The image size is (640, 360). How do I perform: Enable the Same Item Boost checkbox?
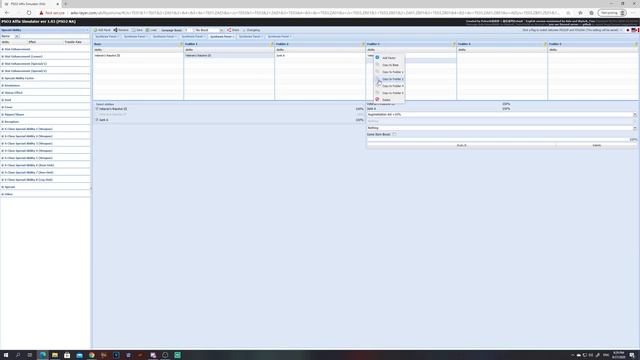tap(394, 134)
